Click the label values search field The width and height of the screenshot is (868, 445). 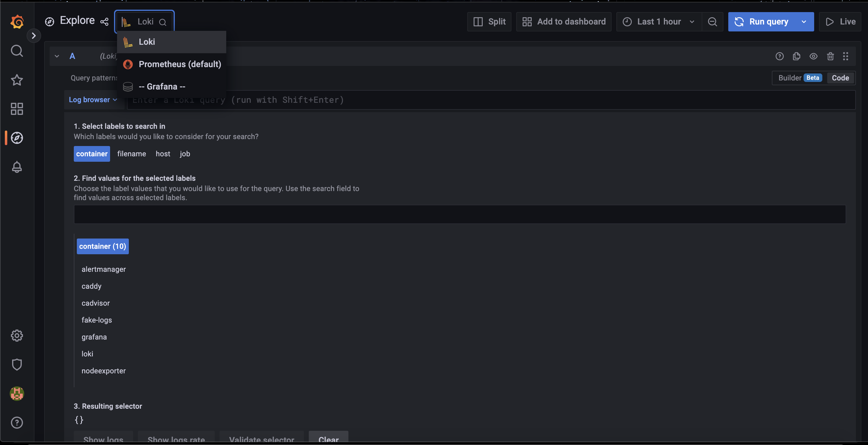tap(460, 215)
